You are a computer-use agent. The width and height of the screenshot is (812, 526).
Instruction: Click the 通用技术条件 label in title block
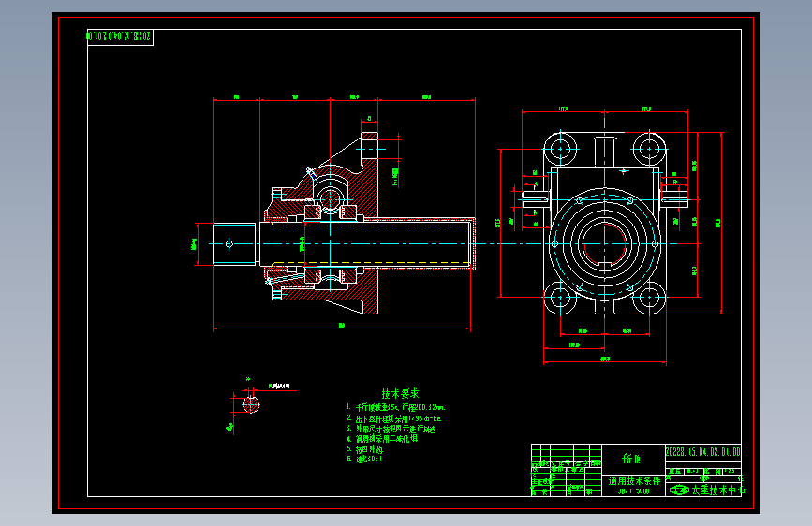[x=634, y=481]
